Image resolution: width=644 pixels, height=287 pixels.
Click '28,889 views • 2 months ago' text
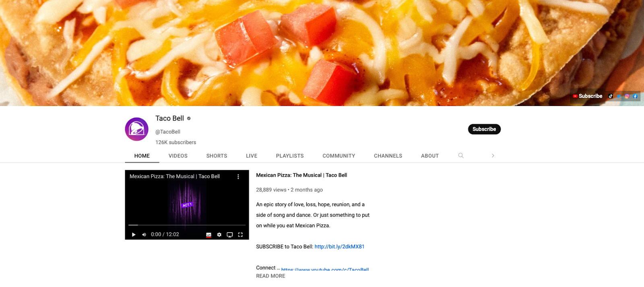click(289, 190)
